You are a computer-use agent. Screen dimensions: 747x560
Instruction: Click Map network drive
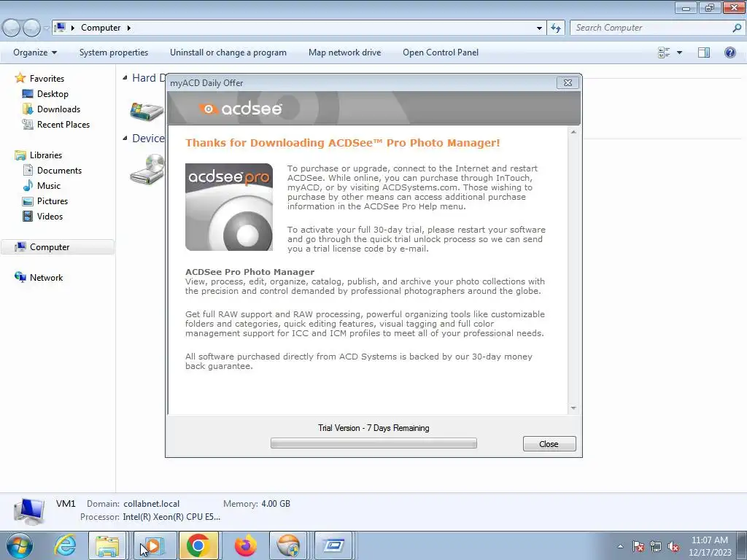point(344,52)
